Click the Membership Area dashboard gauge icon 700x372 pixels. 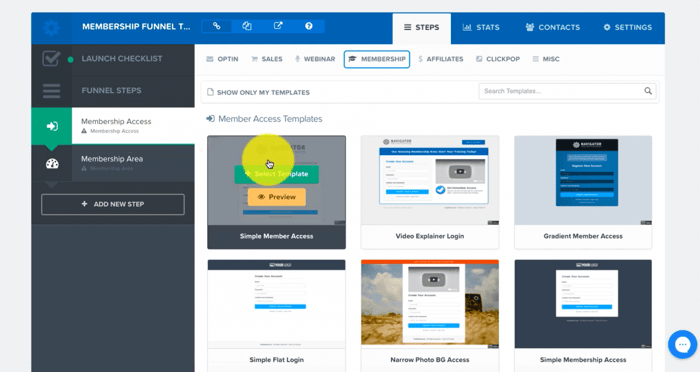[x=52, y=163]
